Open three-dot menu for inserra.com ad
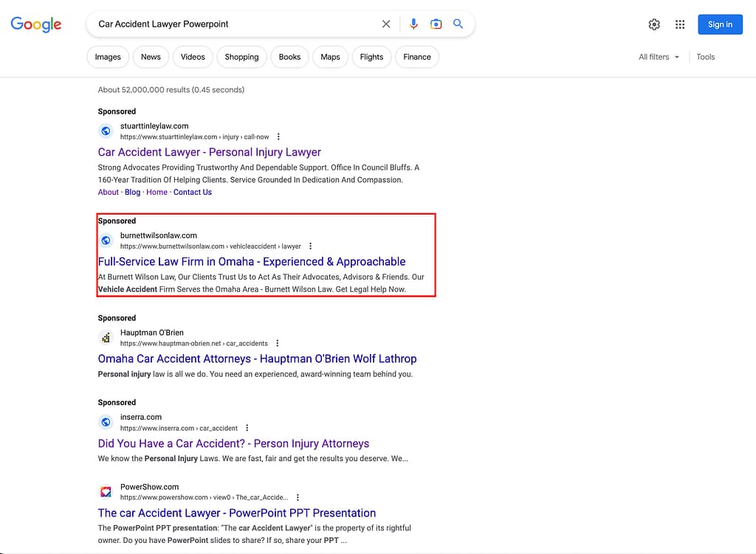The height and width of the screenshot is (554, 756). point(247,428)
